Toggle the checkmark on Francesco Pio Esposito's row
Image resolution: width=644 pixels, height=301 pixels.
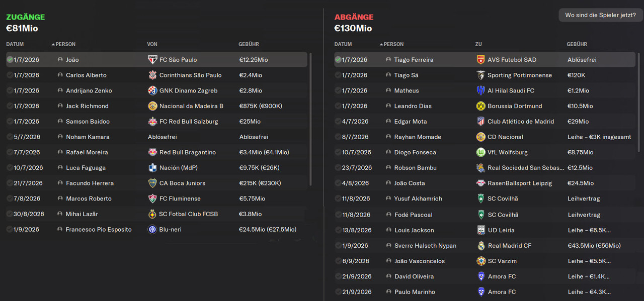10,230
